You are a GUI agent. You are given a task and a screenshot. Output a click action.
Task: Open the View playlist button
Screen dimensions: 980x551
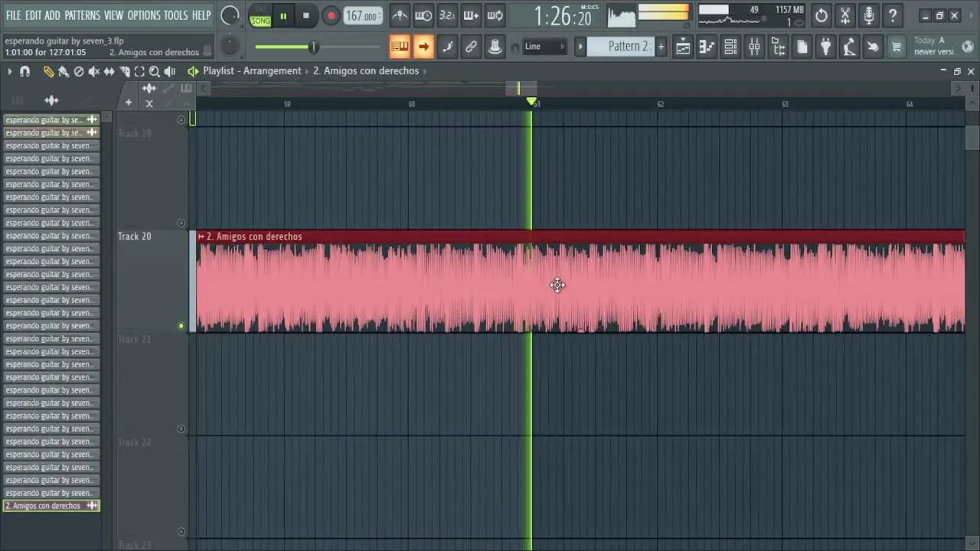[x=683, y=47]
